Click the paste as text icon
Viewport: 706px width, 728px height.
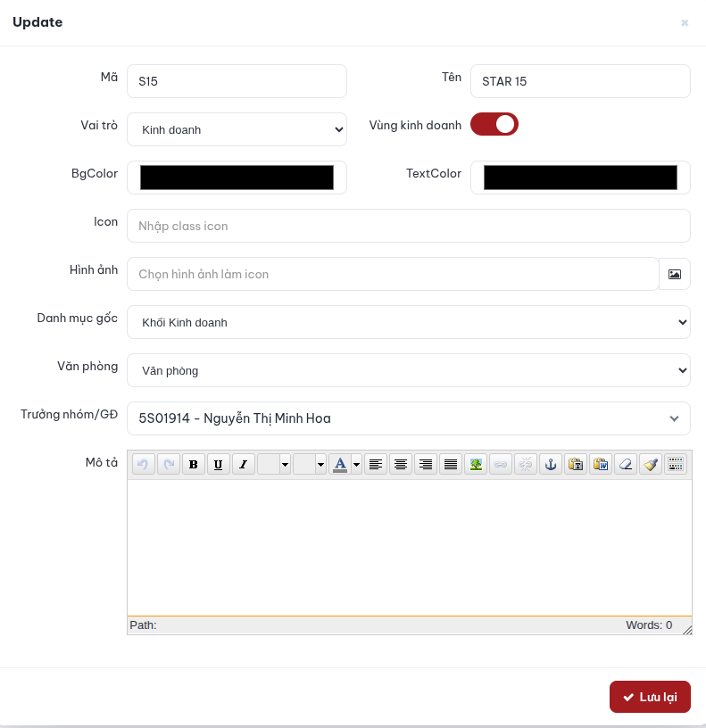click(576, 464)
